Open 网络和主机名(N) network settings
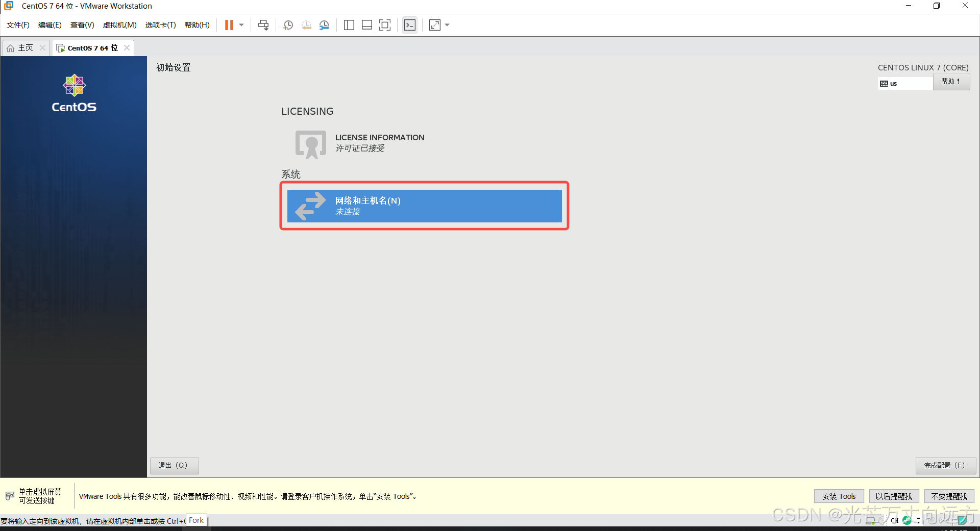This screenshot has height=531, width=980. coord(425,206)
